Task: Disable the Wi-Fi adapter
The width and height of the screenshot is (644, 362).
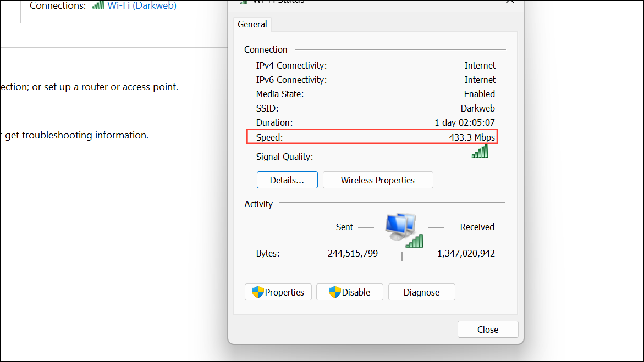Action: 349,292
